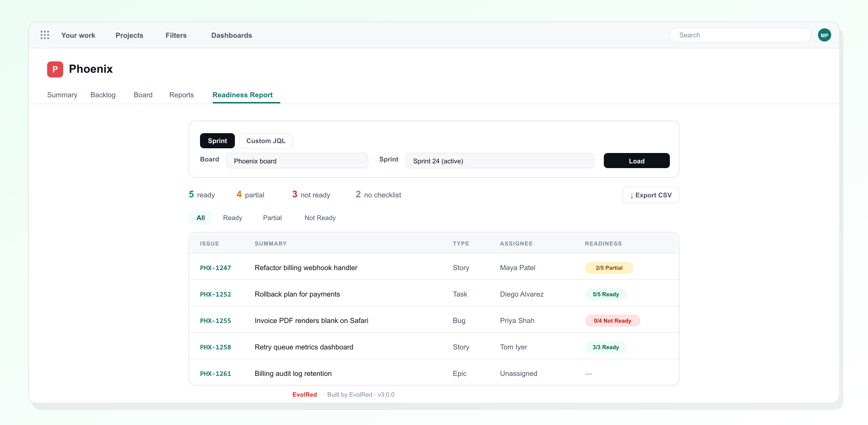868x425 pixels.
Task: Focus the Search field
Action: click(741, 35)
